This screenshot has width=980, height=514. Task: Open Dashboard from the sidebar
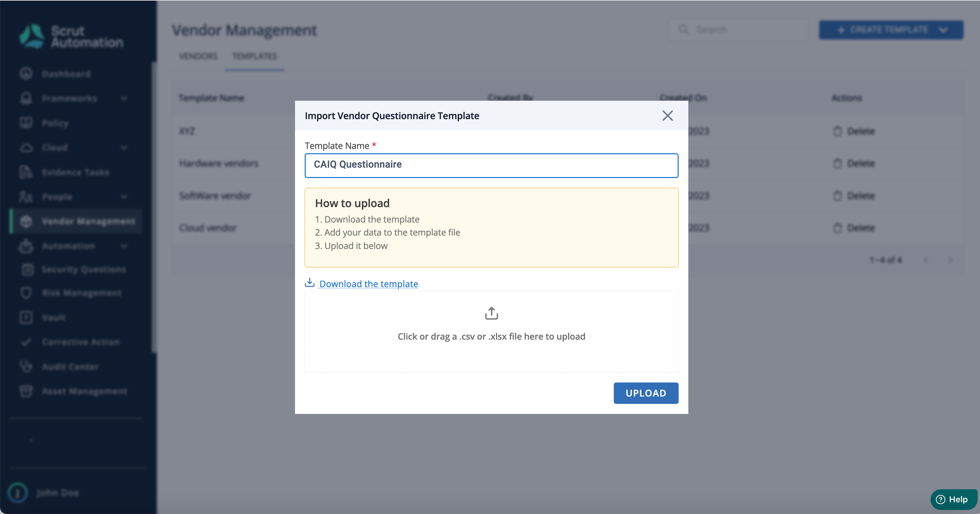pos(66,74)
